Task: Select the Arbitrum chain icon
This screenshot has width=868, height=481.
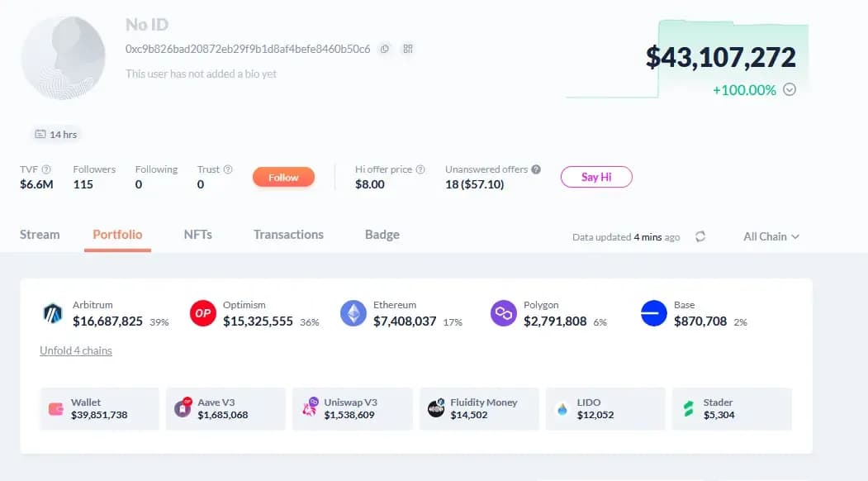Action: [x=54, y=313]
